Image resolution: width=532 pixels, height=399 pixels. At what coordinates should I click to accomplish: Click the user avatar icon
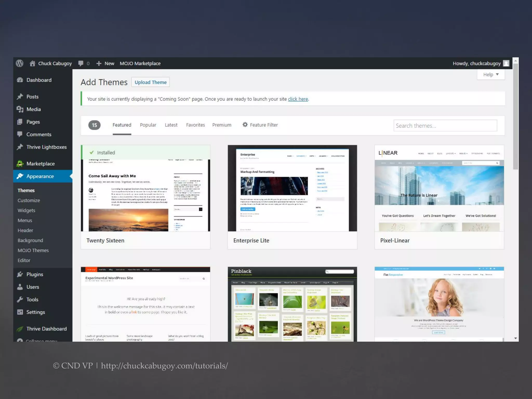click(x=506, y=63)
